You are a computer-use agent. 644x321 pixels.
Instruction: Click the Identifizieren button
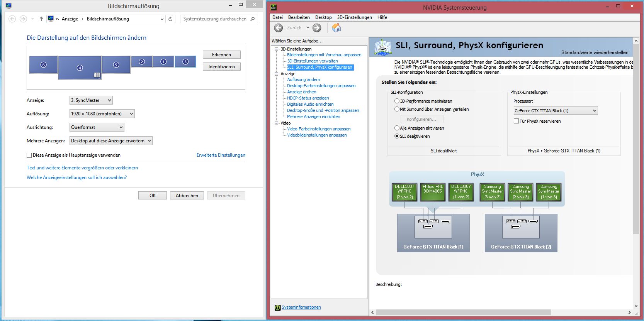point(222,67)
